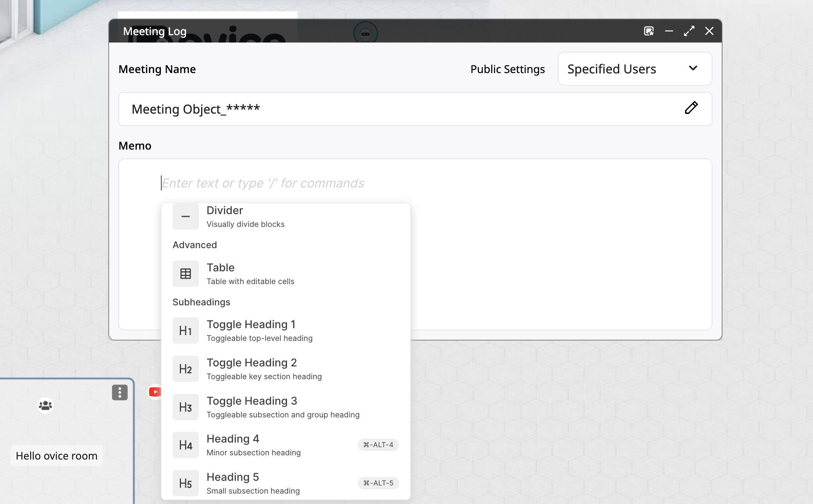Image resolution: width=813 pixels, height=504 pixels.
Task: Select the Table block icon
Action: click(x=186, y=274)
